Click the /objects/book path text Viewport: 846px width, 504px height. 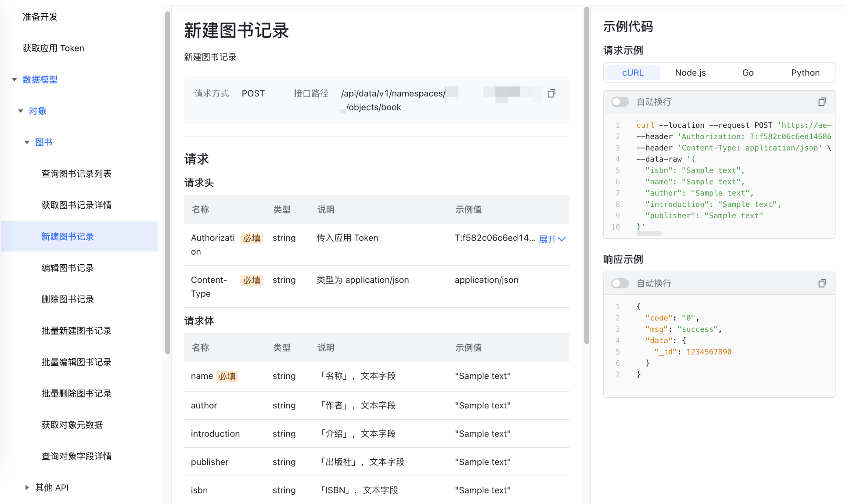point(374,107)
